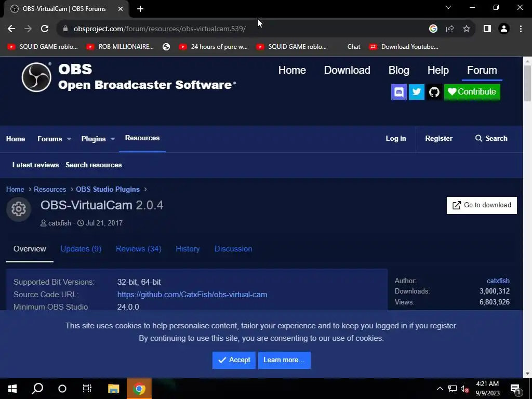Screen dimensions: 532x399
Task: Open the Download page in top navigation
Action: pos(347,70)
